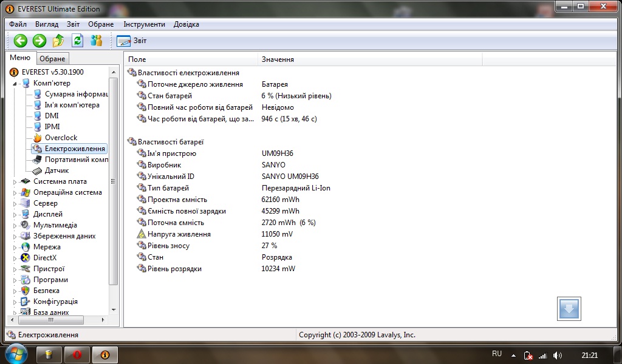Click the Системна плата motherboard icon
This screenshot has height=364, width=622.
click(26, 181)
